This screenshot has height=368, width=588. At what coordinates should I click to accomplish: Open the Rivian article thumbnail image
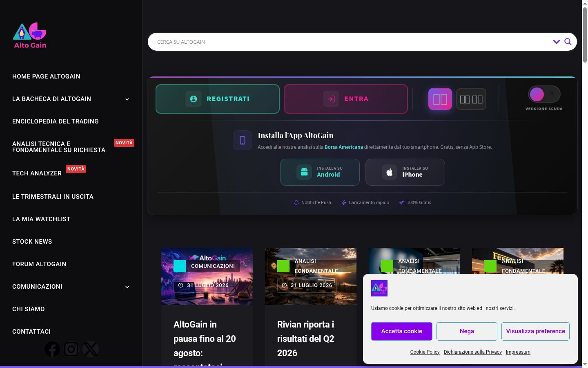coord(311,276)
